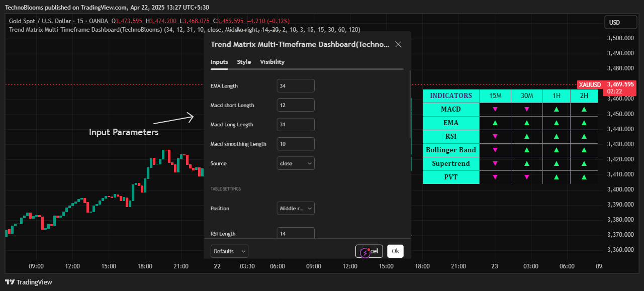The height and width of the screenshot is (291, 644).
Task: Click the RSI 2H up arrow
Action: 584,136
